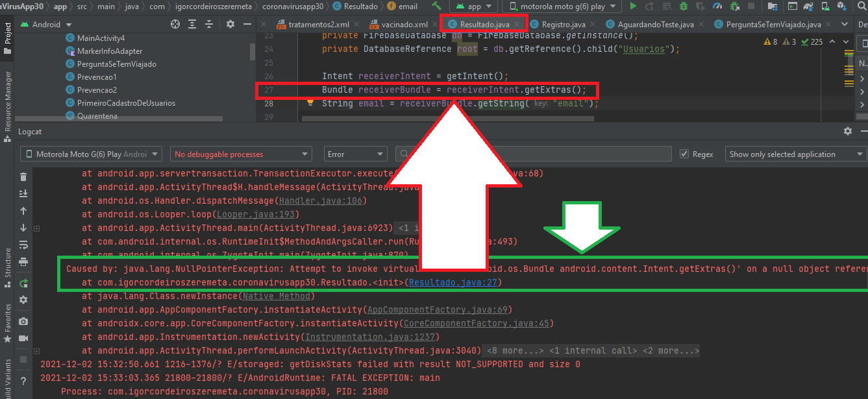Show hidden editor tabs chevron

tap(844, 24)
